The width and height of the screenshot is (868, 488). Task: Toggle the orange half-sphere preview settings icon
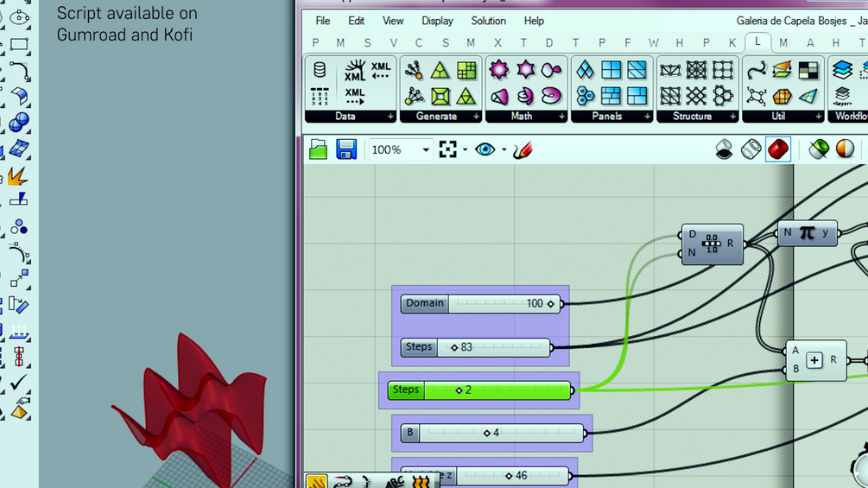[845, 149]
